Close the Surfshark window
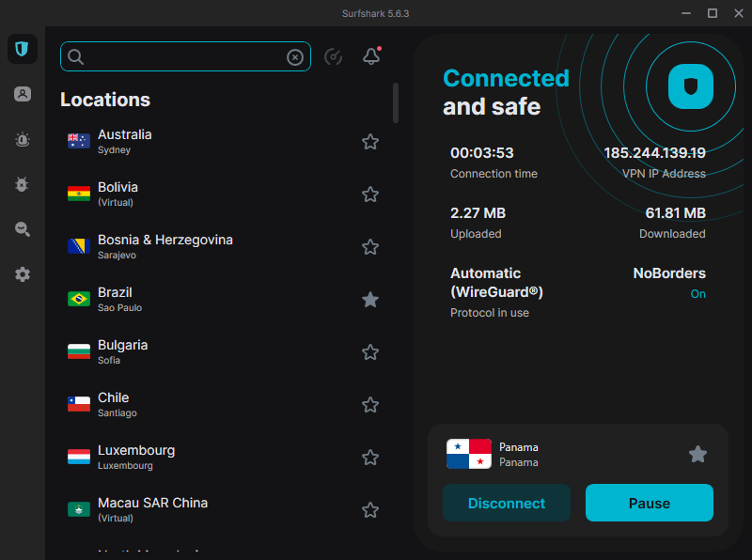752x560 pixels. click(739, 13)
